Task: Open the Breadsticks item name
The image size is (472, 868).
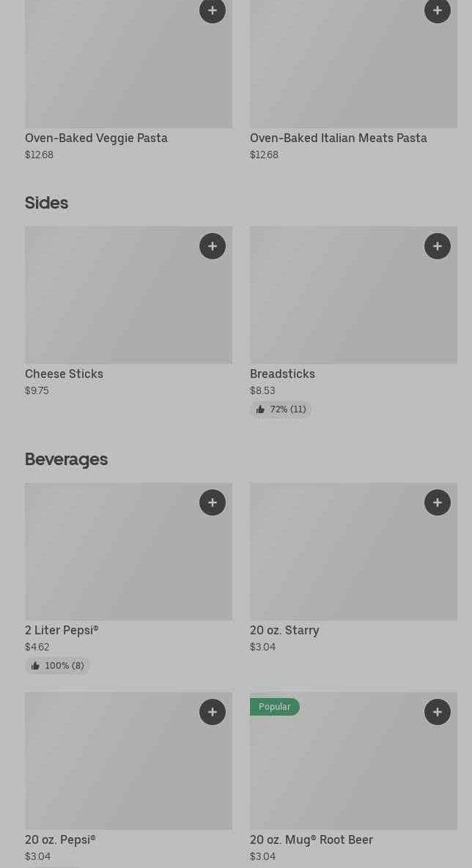Action: [282, 374]
